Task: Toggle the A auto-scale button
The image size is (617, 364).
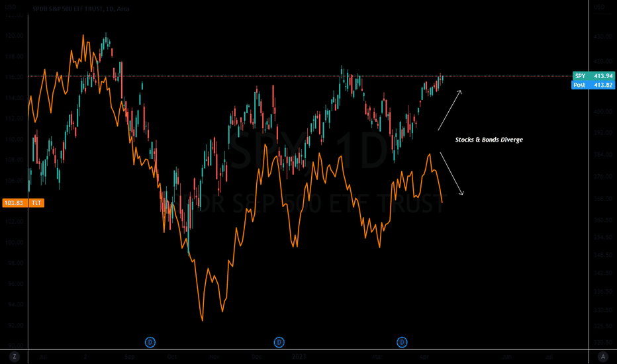Action: [603, 357]
